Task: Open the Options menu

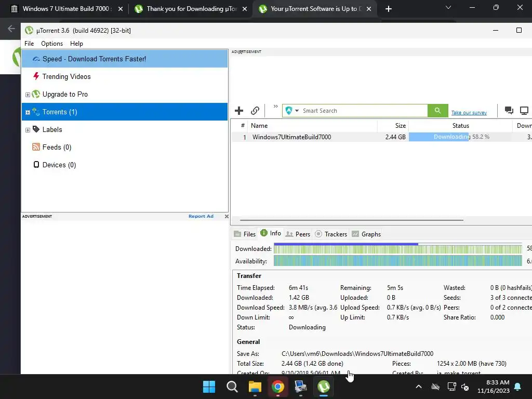Action: point(52,44)
